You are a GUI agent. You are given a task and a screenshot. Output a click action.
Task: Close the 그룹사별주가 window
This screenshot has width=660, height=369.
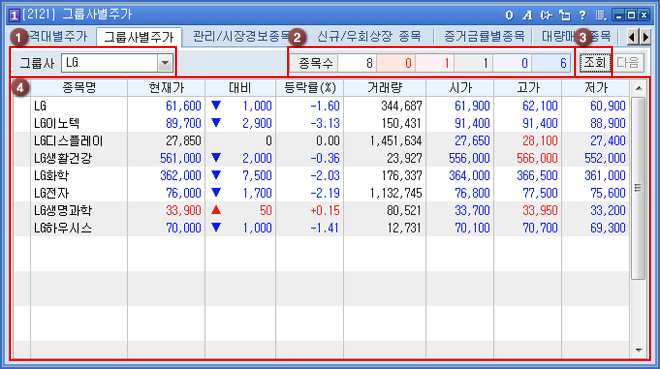(644, 16)
